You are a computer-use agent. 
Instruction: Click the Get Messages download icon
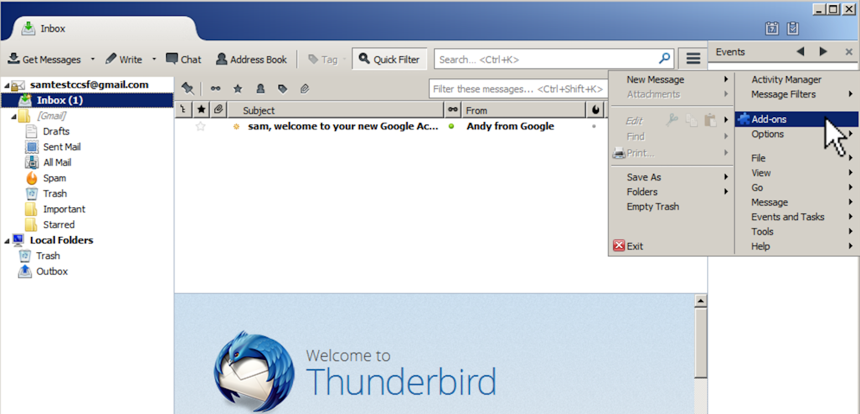click(14, 59)
